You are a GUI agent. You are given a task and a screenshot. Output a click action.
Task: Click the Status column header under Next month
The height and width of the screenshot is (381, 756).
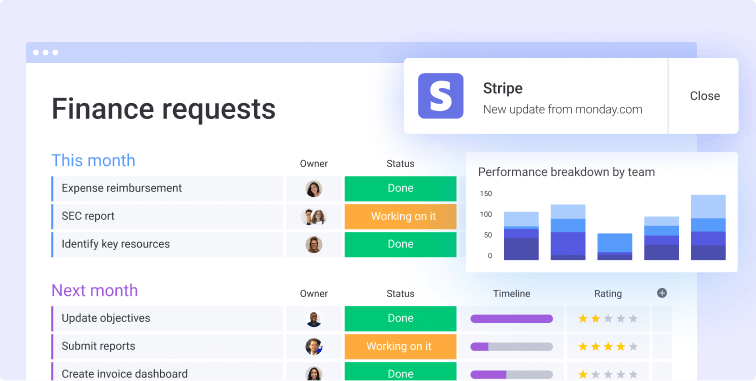click(400, 293)
